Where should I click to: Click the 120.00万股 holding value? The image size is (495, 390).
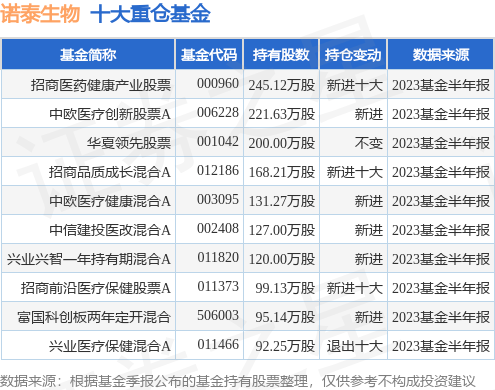coord(282,259)
